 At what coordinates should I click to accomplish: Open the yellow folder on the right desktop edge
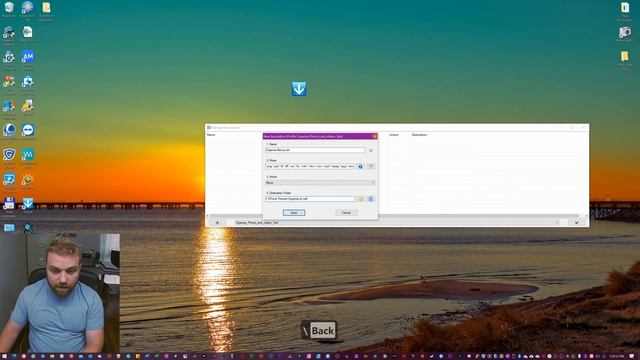tap(624, 57)
